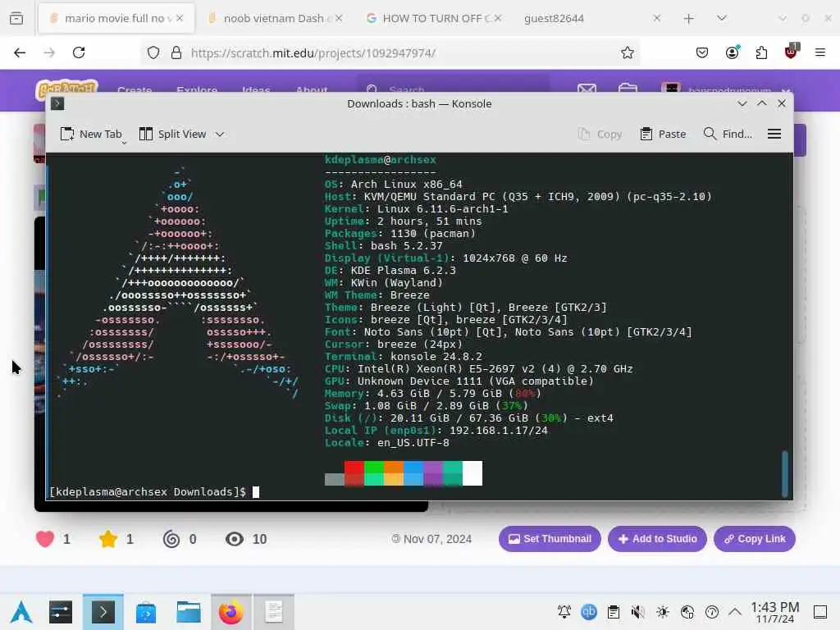
Task: Show site tracking protection shield
Action: [153, 52]
